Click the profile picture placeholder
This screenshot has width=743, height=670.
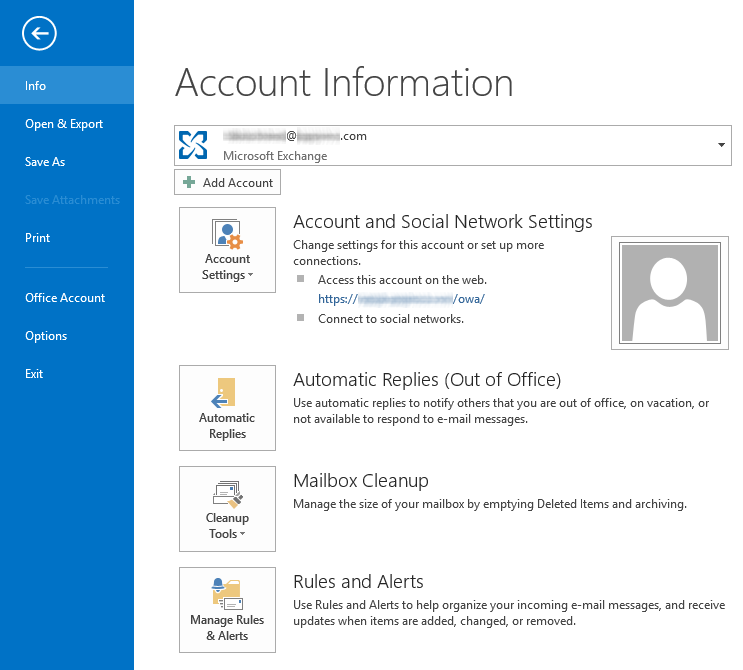click(669, 293)
